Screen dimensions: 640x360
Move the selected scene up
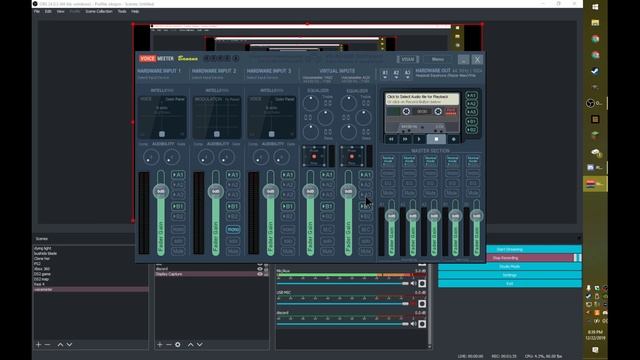tap(60, 344)
